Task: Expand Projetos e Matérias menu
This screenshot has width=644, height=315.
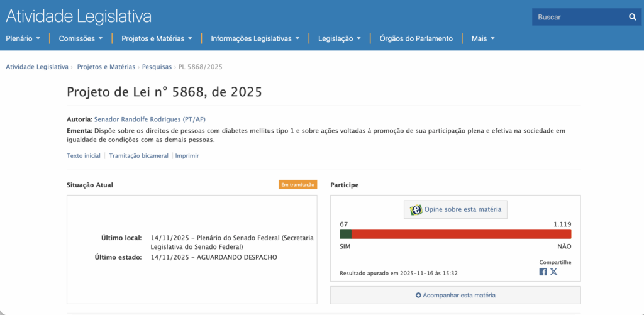Action: pos(157,38)
